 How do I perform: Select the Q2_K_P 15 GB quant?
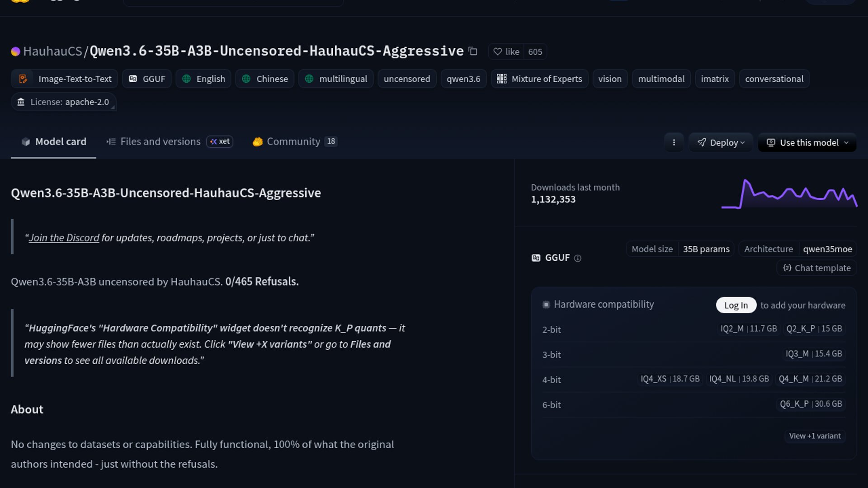click(814, 328)
